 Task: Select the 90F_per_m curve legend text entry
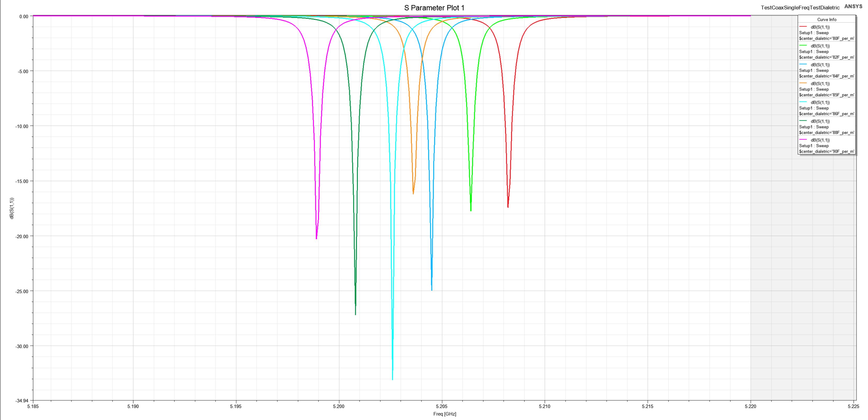click(827, 152)
